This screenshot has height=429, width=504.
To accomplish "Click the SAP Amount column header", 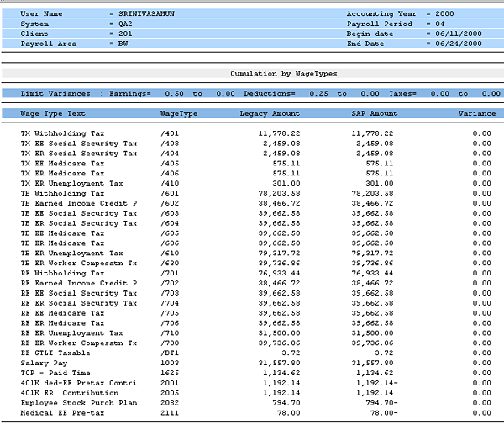I will pyautogui.click(x=372, y=112).
